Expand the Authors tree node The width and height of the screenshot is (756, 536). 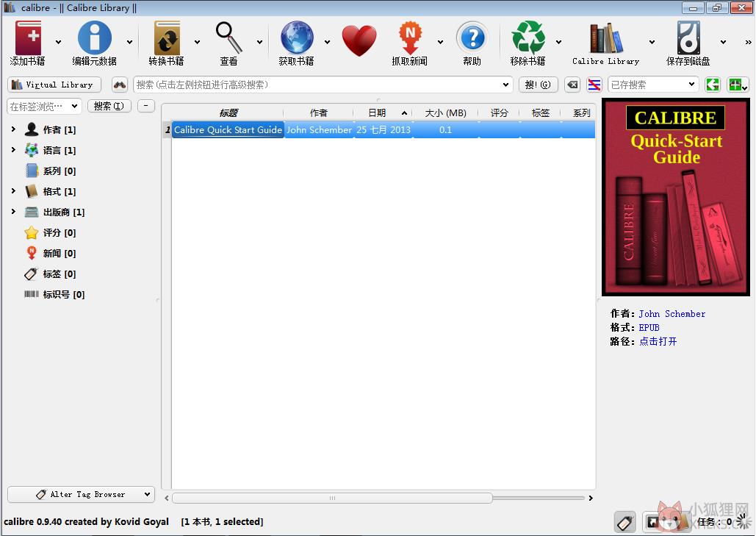(x=13, y=129)
